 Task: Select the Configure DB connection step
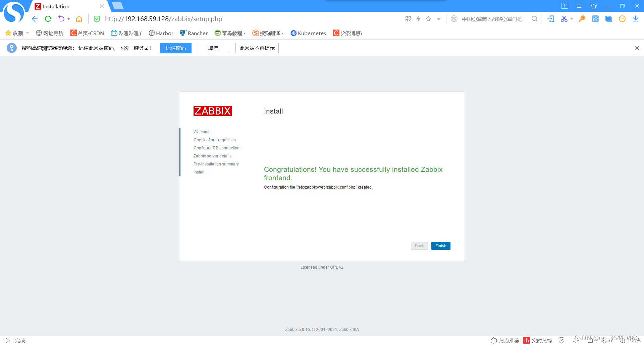(x=216, y=148)
